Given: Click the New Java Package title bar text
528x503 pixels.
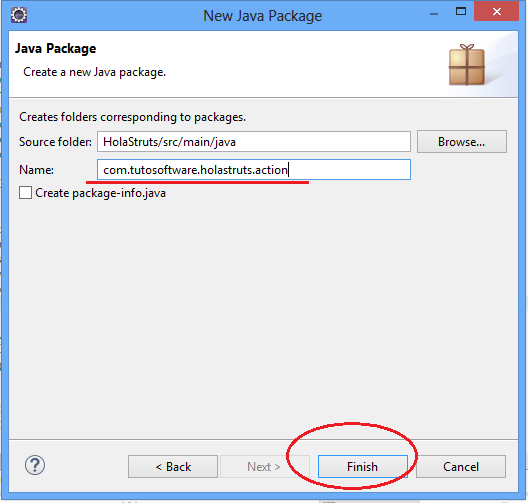Looking at the screenshot, I should tap(263, 16).
